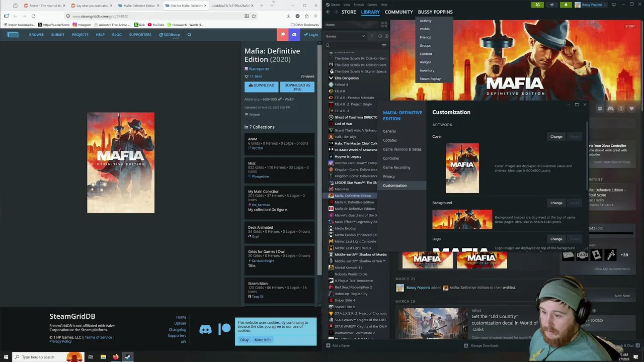Click the Mafia cover image on SteamGridDB
Viewport: 644px width, 362px height.
coord(121,162)
